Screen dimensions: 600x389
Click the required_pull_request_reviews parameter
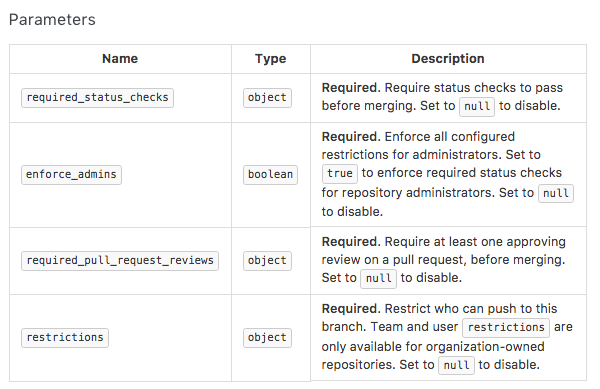pos(120,260)
